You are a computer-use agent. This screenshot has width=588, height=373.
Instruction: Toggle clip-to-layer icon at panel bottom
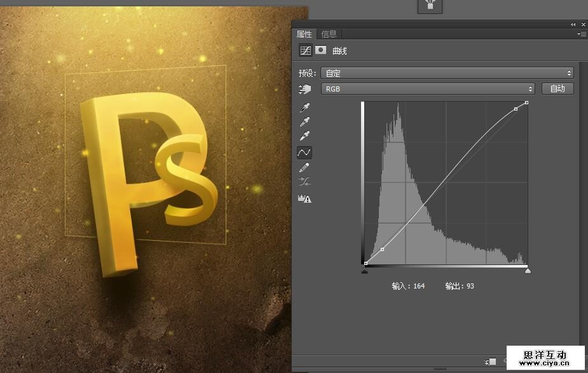(490, 362)
